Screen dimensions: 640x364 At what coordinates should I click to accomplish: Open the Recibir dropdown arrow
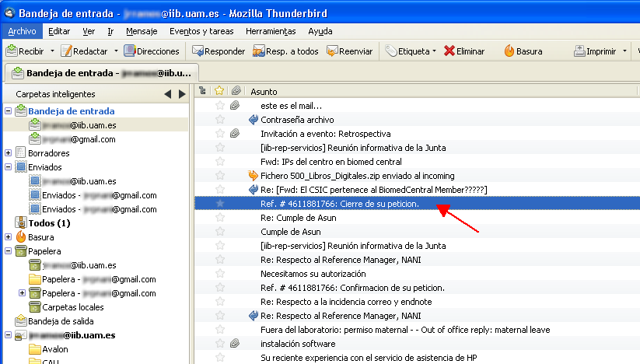coord(52,51)
